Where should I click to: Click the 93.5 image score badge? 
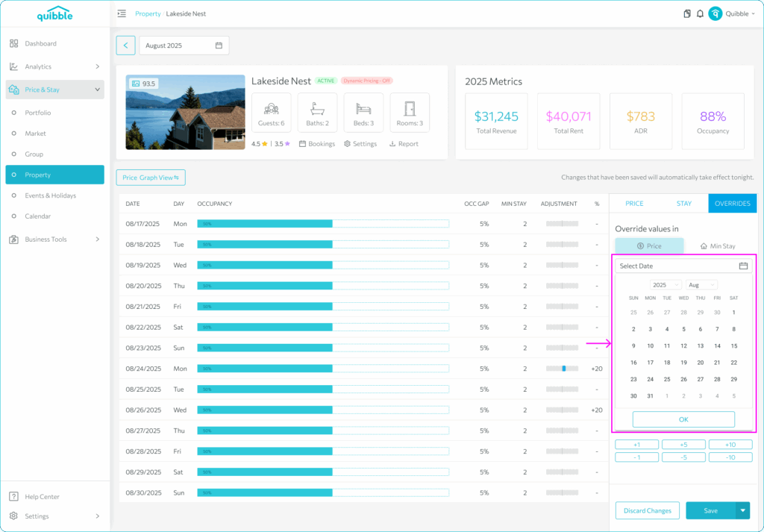coord(144,84)
